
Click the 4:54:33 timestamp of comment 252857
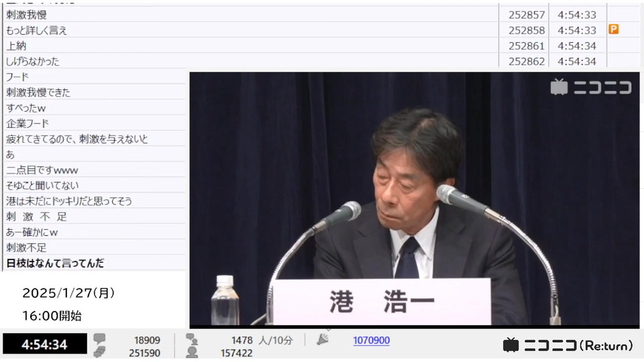(577, 15)
